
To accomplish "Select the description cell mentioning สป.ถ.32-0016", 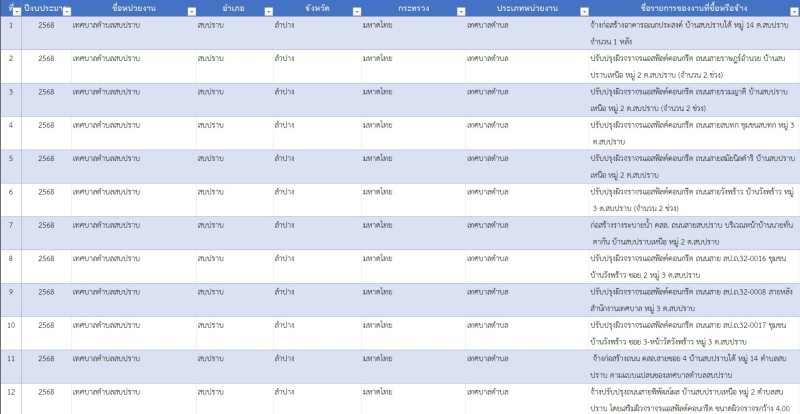I will (692, 264).
